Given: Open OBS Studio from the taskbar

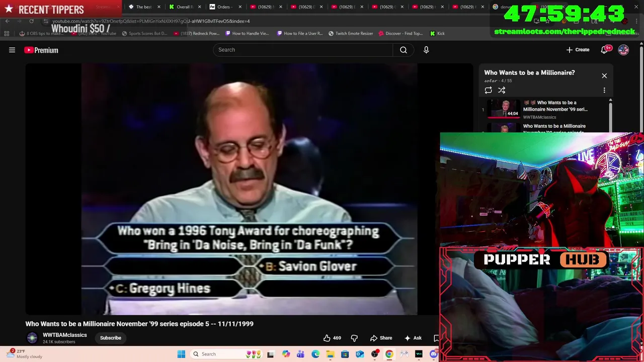Looking at the screenshot, I should pyautogui.click(x=375, y=354).
